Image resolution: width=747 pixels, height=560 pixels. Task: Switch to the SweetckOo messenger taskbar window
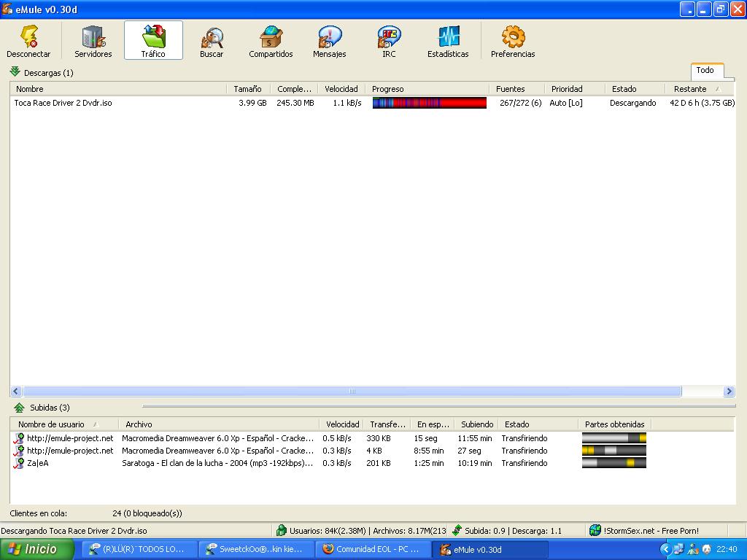256,549
